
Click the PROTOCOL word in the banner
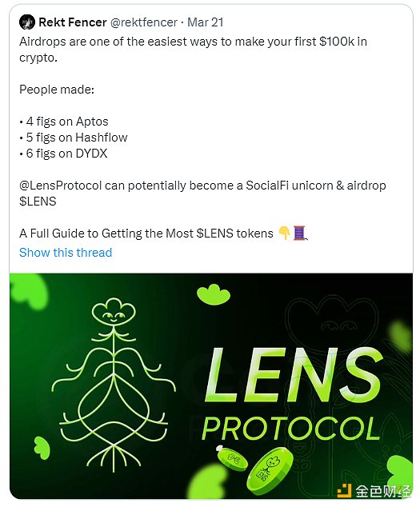click(x=291, y=429)
